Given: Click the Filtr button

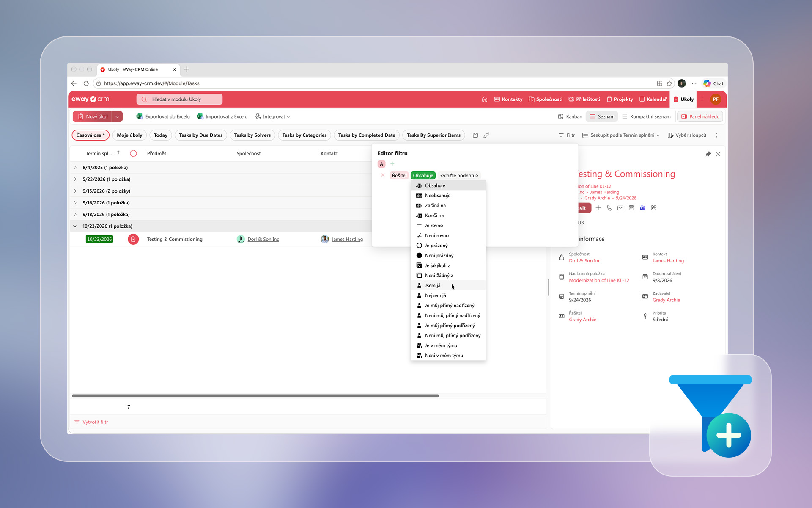Looking at the screenshot, I should 567,135.
